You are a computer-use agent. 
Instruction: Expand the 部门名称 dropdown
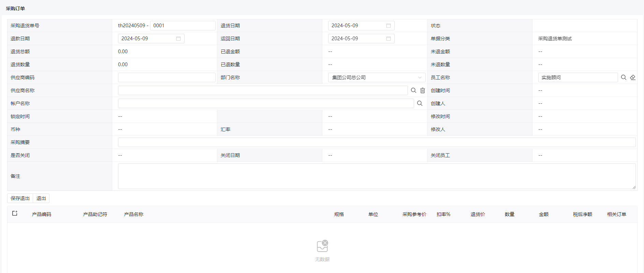(x=377, y=77)
